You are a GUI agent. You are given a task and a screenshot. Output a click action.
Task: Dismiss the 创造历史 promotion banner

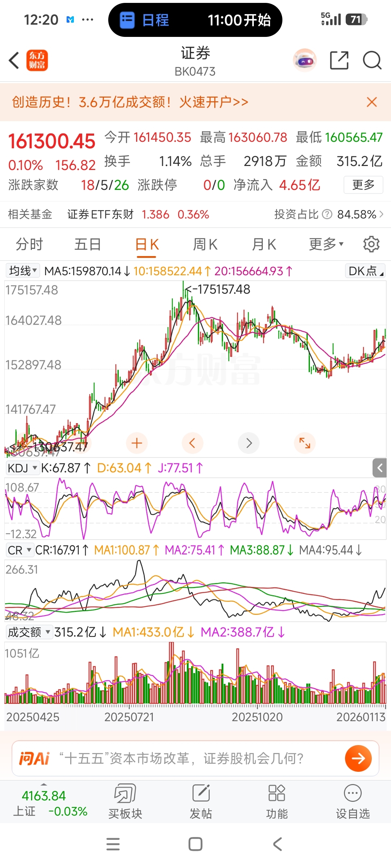pos(372,102)
